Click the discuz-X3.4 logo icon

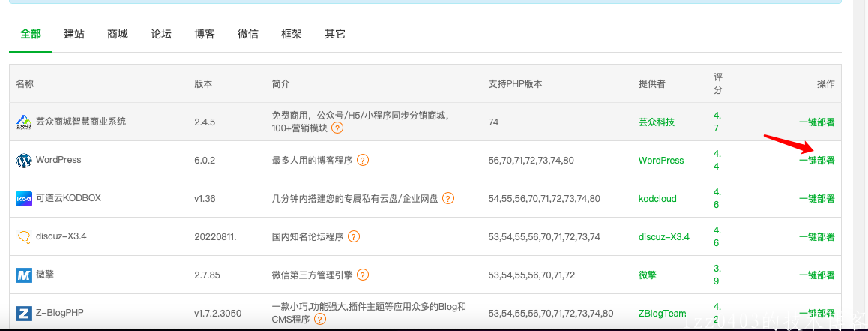(24, 236)
